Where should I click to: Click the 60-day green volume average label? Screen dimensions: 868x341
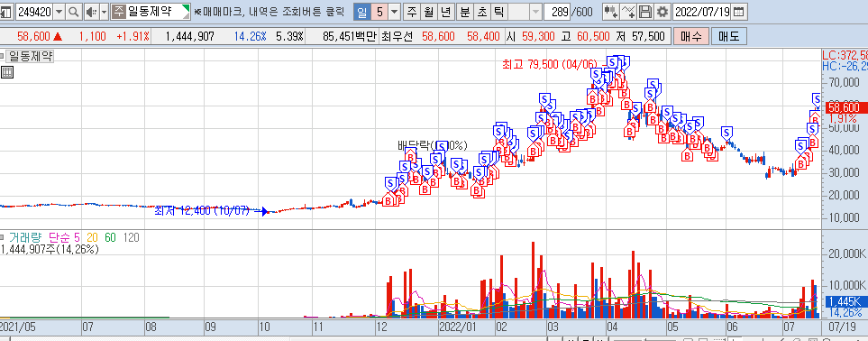click(x=110, y=237)
